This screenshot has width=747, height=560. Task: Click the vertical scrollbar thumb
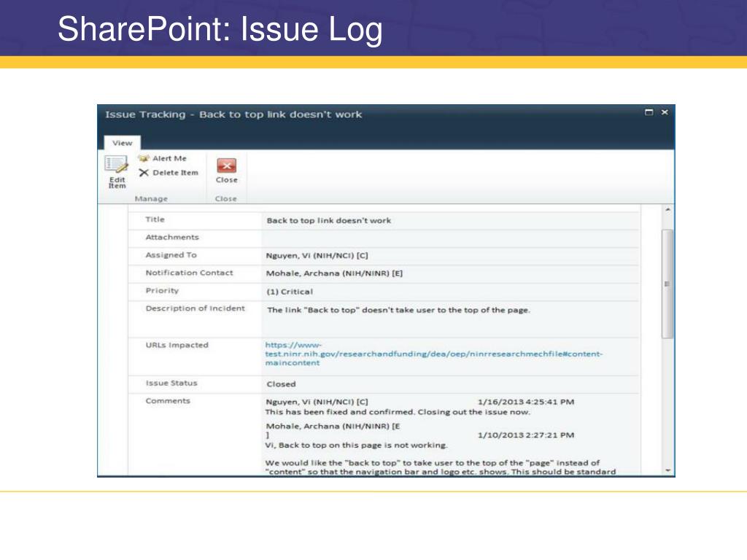point(667,284)
